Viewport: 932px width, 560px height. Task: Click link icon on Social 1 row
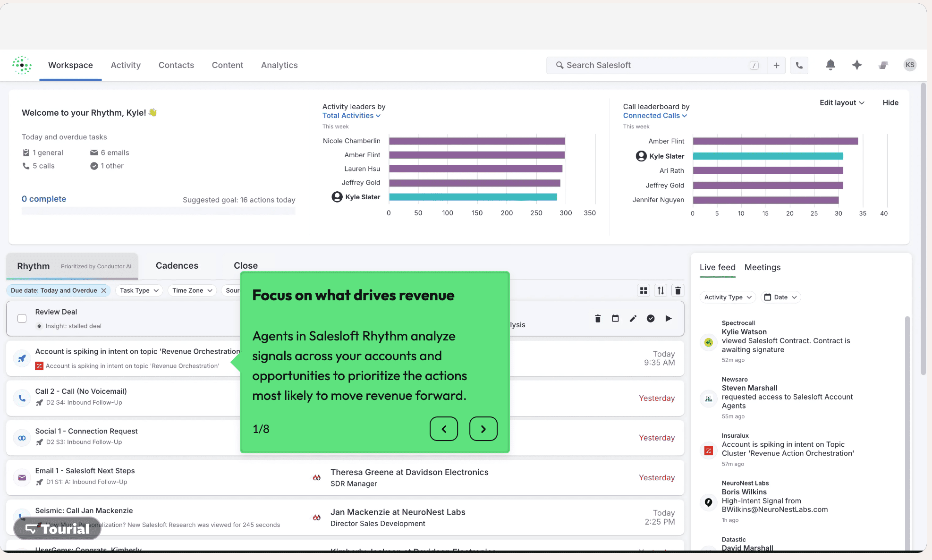(x=22, y=438)
